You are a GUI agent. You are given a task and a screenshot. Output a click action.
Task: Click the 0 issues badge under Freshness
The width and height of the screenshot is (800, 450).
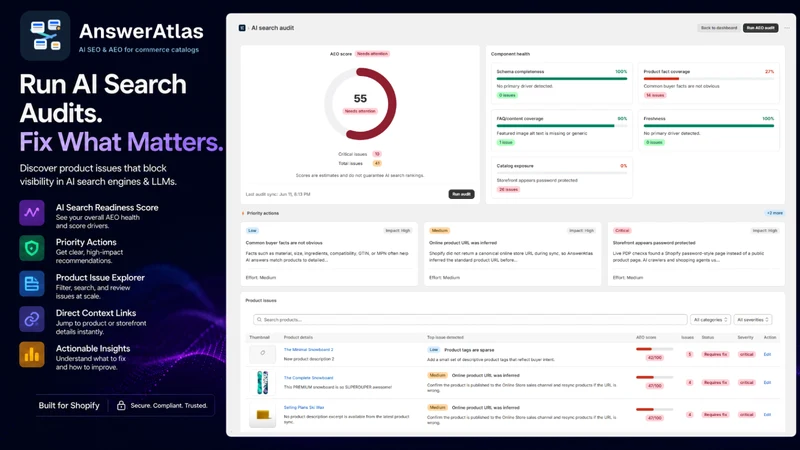point(654,142)
